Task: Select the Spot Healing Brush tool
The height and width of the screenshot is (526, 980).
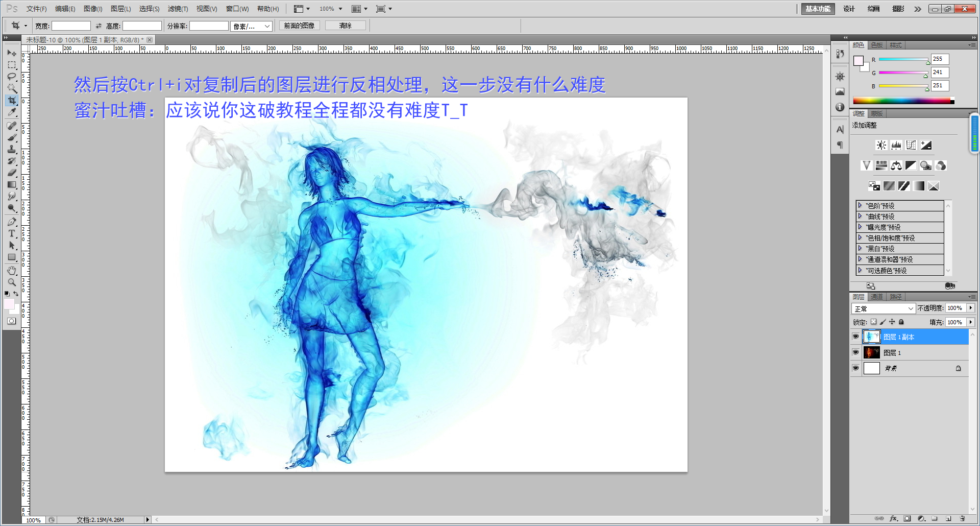Action: click(12, 126)
